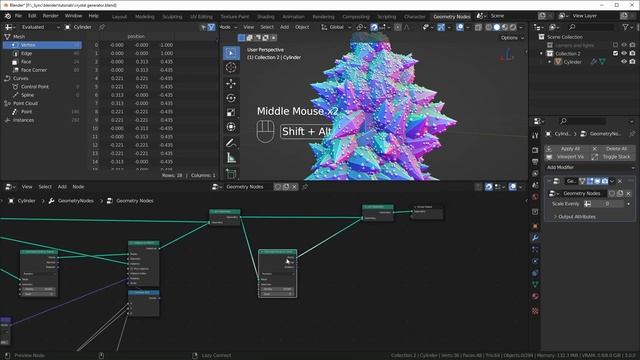Switch to solid viewport shading
Screen dimensions: 640x360
497,27
